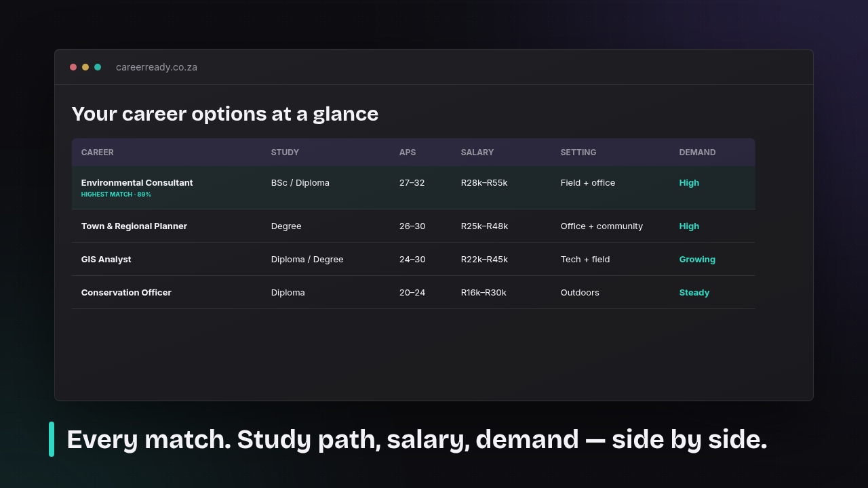Sort by the DEMAND column header
868x488 pixels.
697,152
